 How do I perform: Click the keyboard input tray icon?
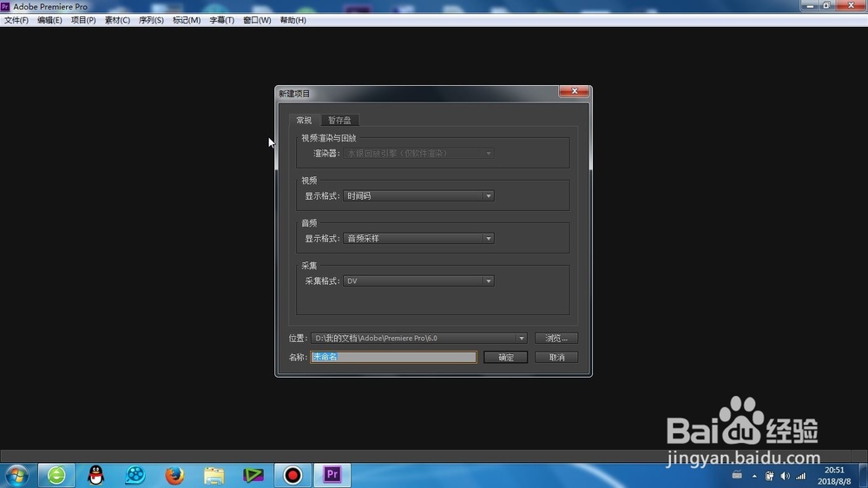click(x=737, y=475)
